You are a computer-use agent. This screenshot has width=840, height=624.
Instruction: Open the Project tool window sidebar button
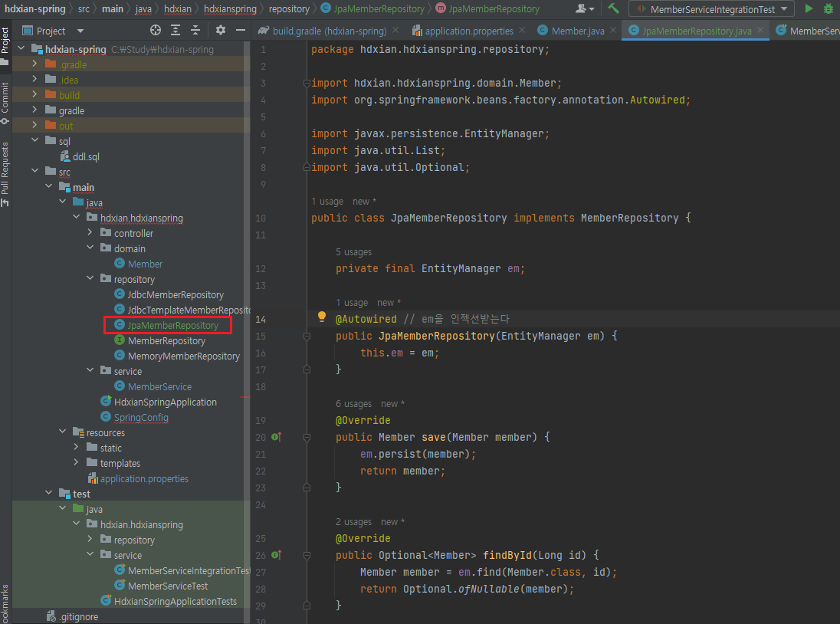pos(5,45)
